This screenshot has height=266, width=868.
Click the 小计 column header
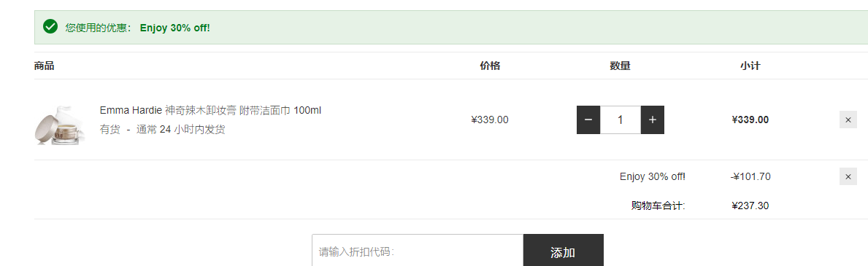tap(750, 66)
